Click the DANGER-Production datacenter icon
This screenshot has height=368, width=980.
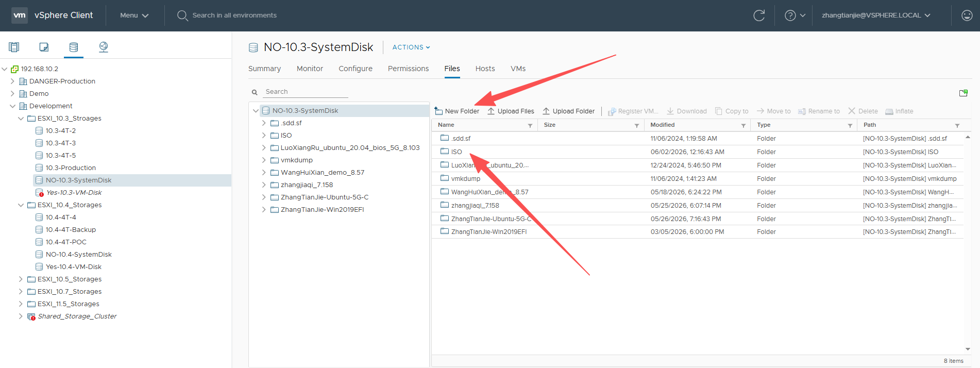[x=23, y=81]
